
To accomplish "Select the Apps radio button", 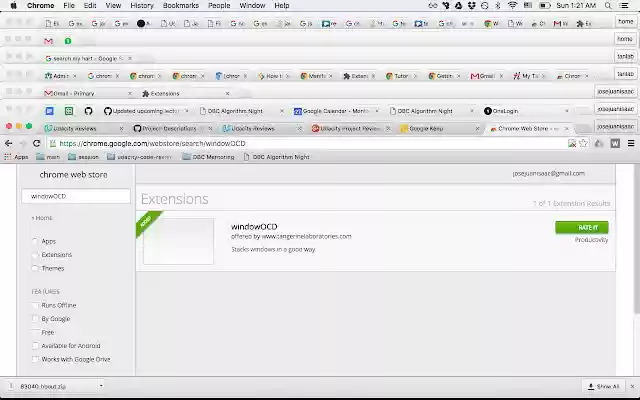I will pos(35,241).
